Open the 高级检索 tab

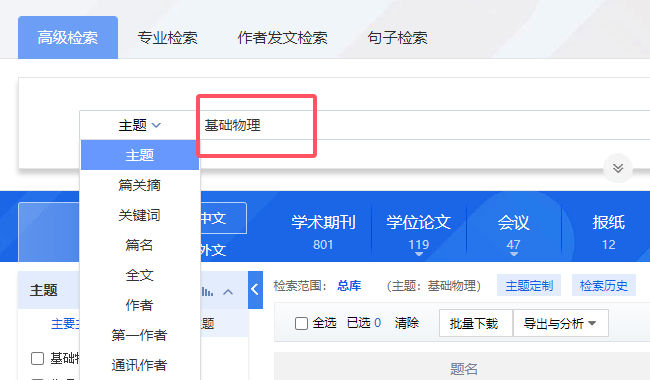click(68, 38)
